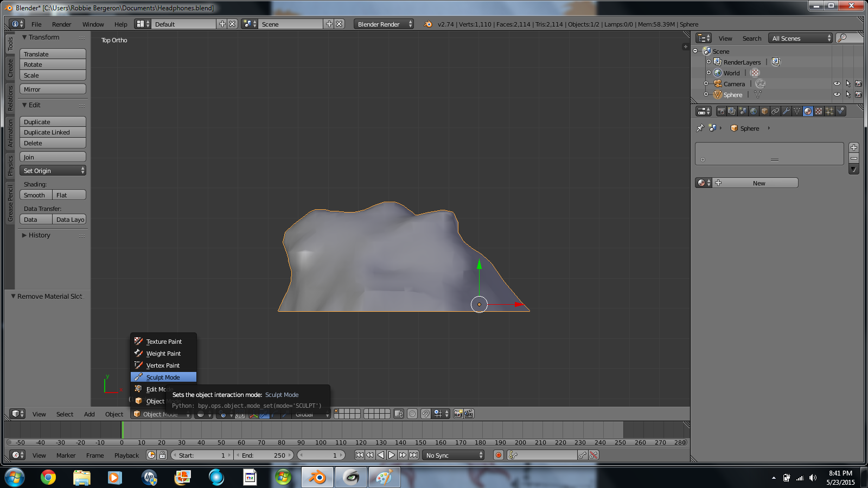
Task: Open the All Scenes outliner filter dropdown
Action: (x=801, y=38)
